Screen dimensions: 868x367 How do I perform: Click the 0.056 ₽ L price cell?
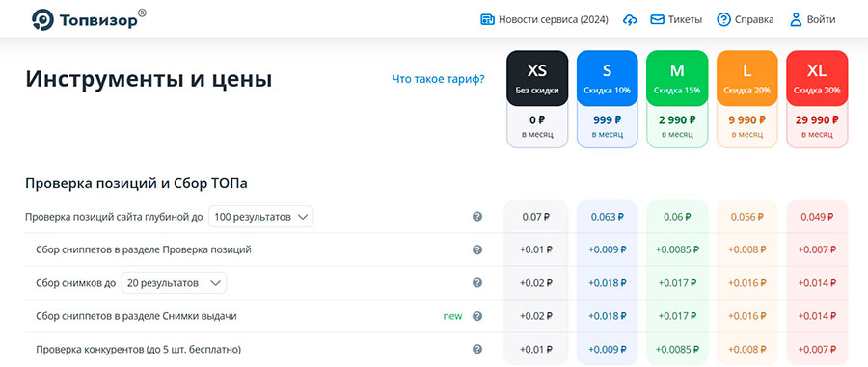(746, 217)
